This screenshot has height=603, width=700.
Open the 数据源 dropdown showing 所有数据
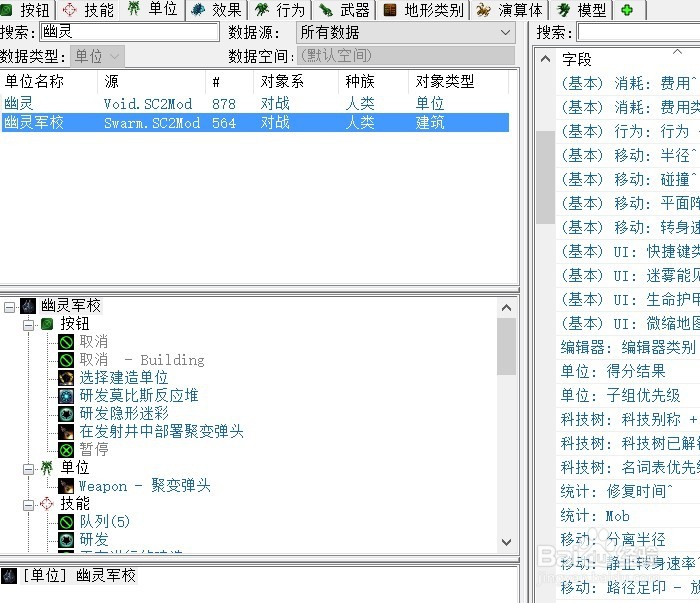405,33
